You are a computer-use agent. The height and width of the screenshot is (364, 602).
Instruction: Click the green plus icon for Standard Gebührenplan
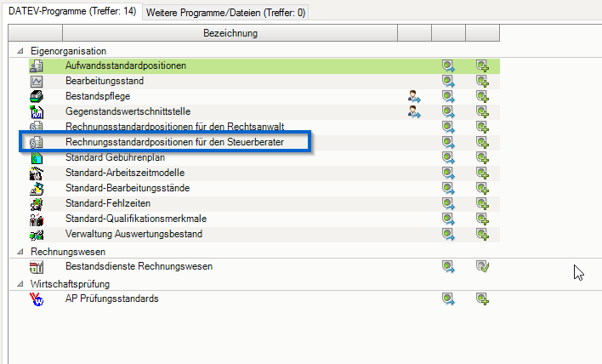click(x=482, y=158)
